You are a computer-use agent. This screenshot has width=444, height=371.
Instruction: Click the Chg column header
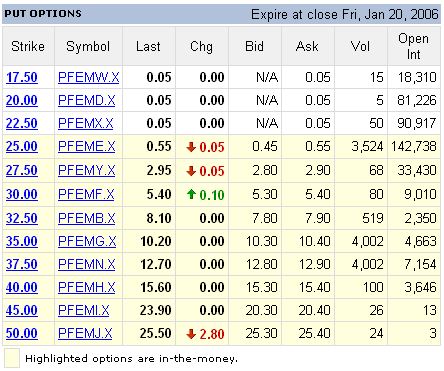coord(201,46)
